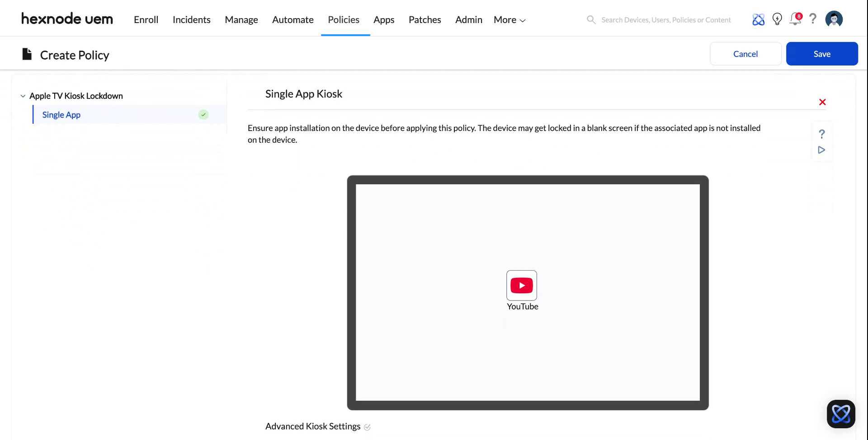Expand the More navigation menu

point(509,19)
